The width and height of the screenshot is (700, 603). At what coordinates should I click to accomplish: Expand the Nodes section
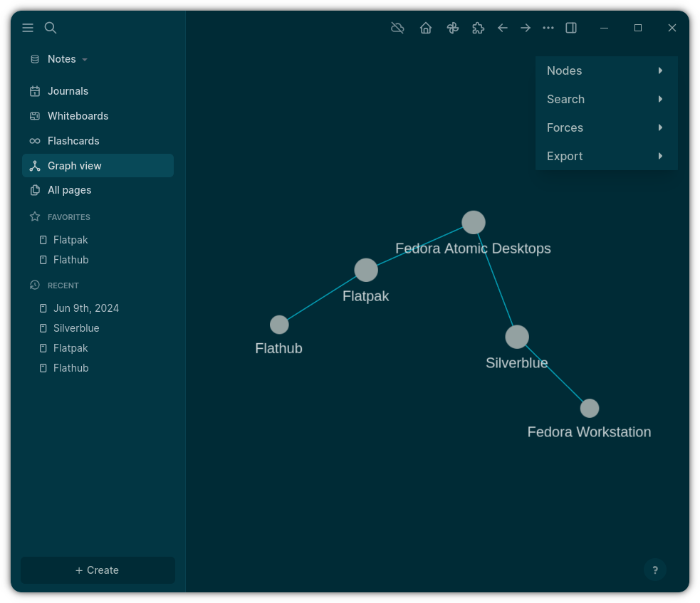[x=606, y=70]
